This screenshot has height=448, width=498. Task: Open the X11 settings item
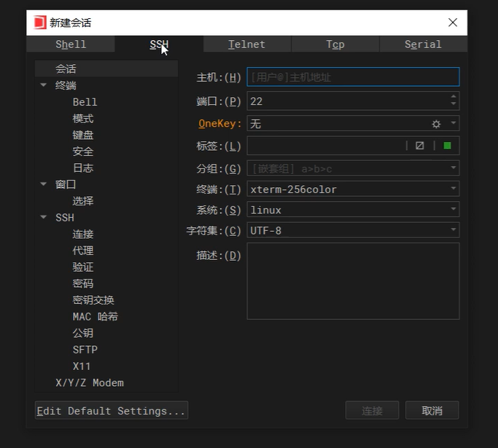[x=82, y=366]
